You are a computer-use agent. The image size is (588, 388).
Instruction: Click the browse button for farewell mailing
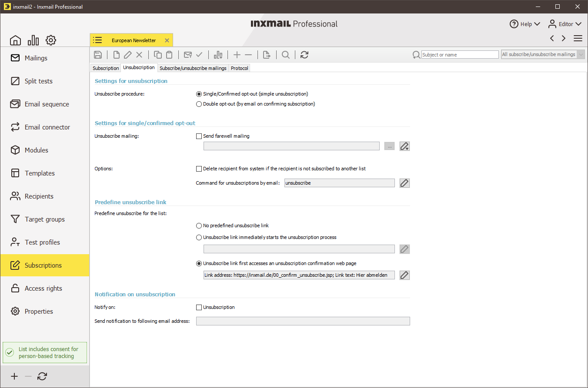tap(389, 146)
